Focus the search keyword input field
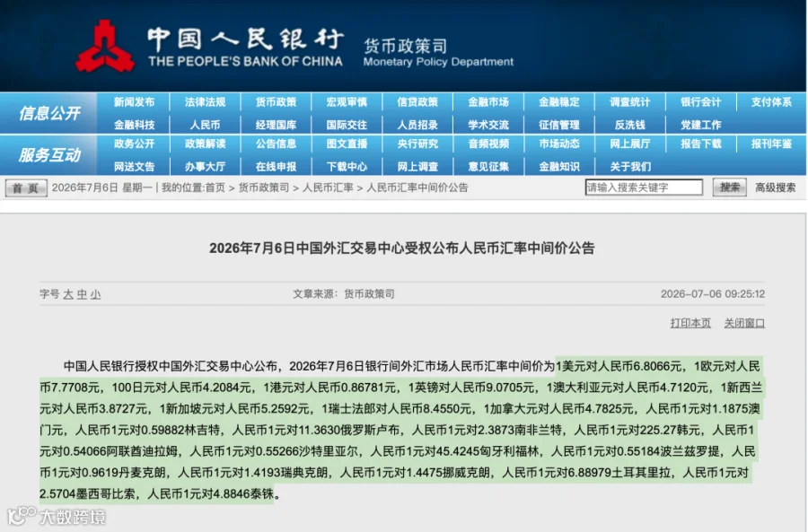 (x=644, y=188)
